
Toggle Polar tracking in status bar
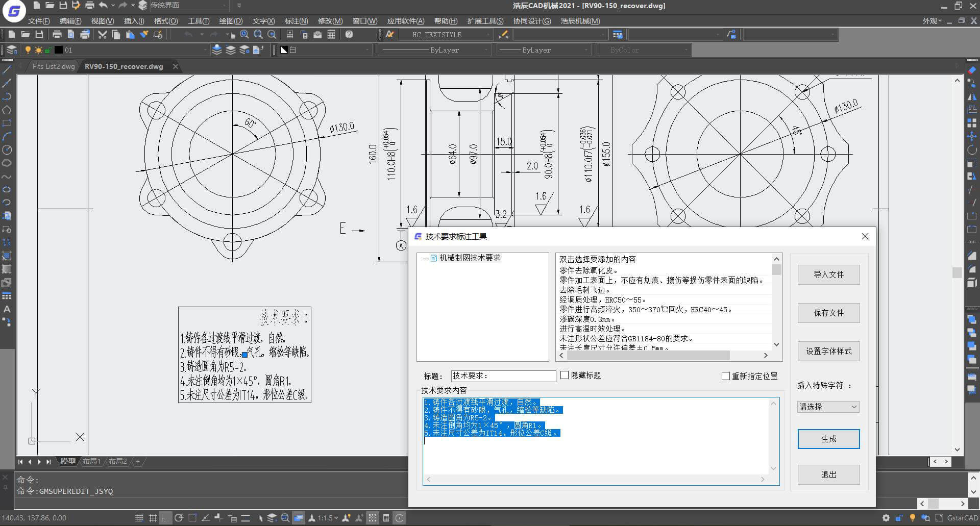(179, 518)
